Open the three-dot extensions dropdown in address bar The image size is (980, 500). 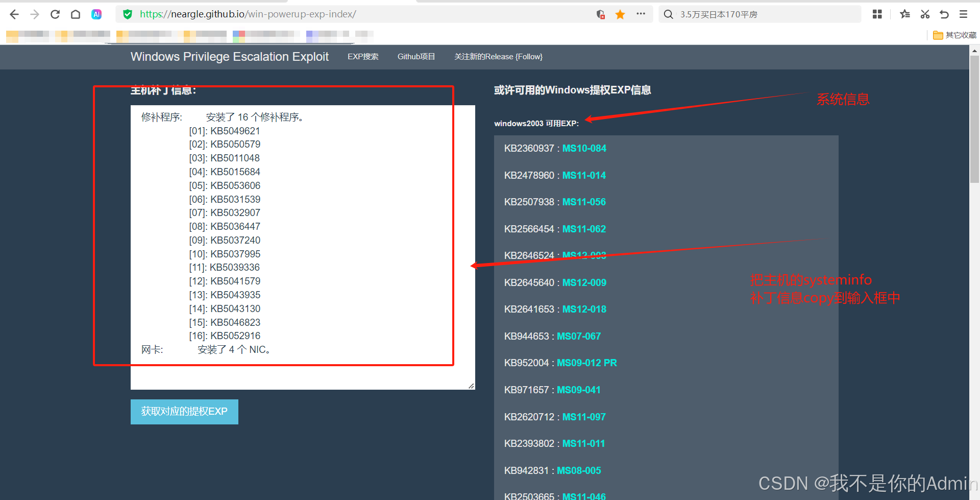641,14
